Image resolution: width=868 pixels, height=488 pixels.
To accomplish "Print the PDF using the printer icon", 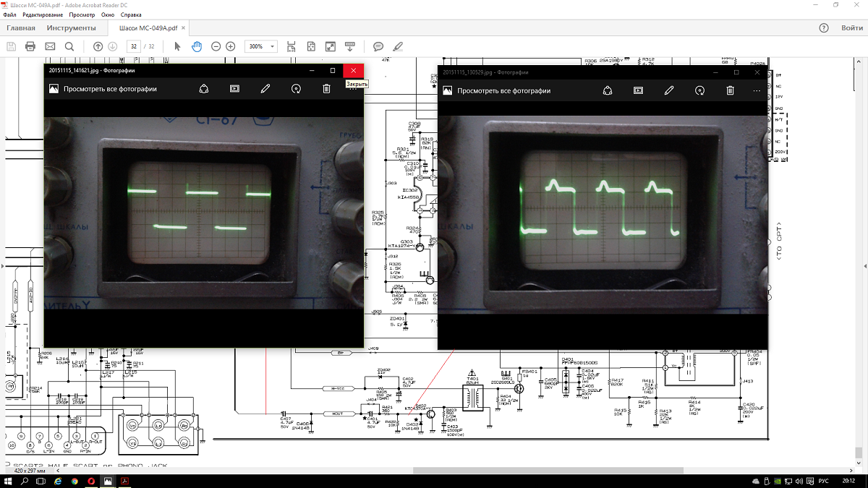I will (30, 46).
